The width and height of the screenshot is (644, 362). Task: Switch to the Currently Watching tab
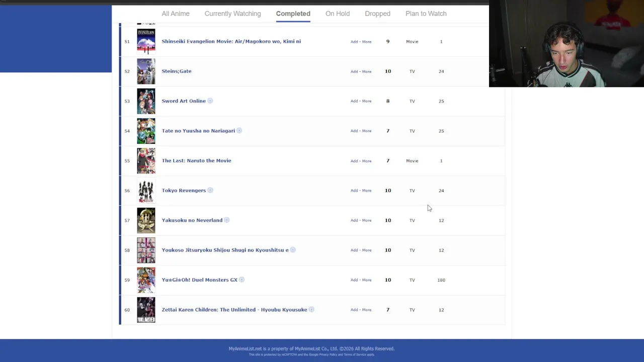click(232, 14)
